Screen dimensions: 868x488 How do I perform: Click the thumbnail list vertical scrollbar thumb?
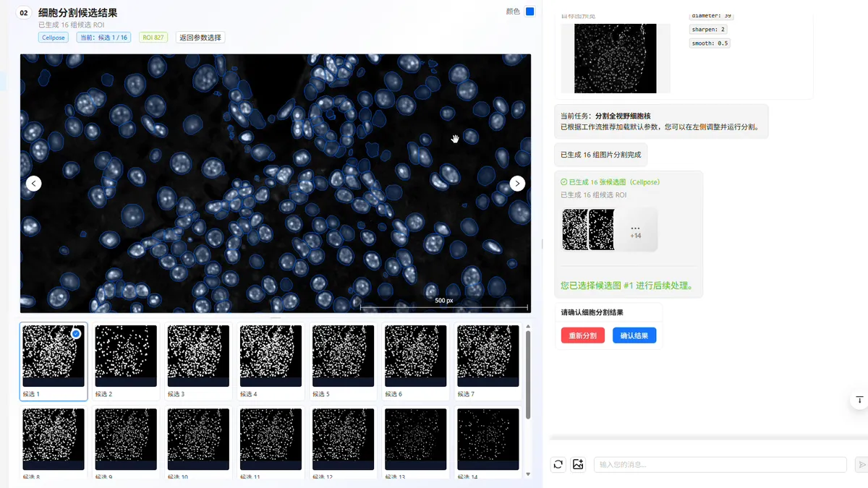(528, 374)
